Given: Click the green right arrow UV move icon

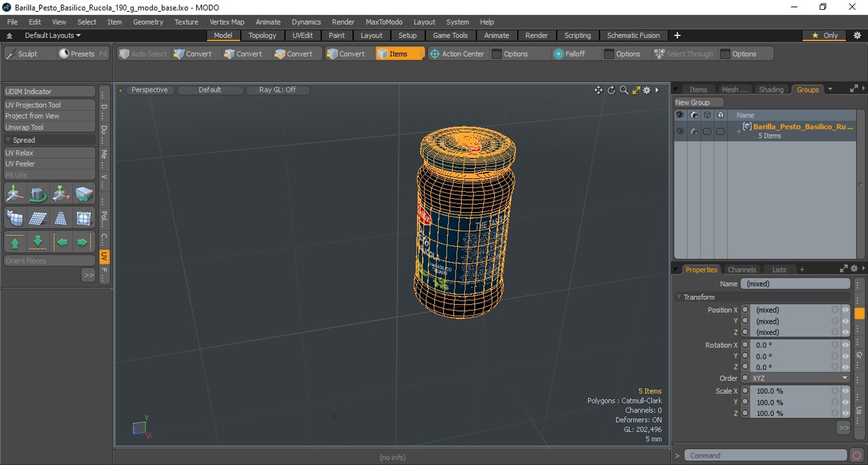Looking at the screenshot, I should [83, 242].
